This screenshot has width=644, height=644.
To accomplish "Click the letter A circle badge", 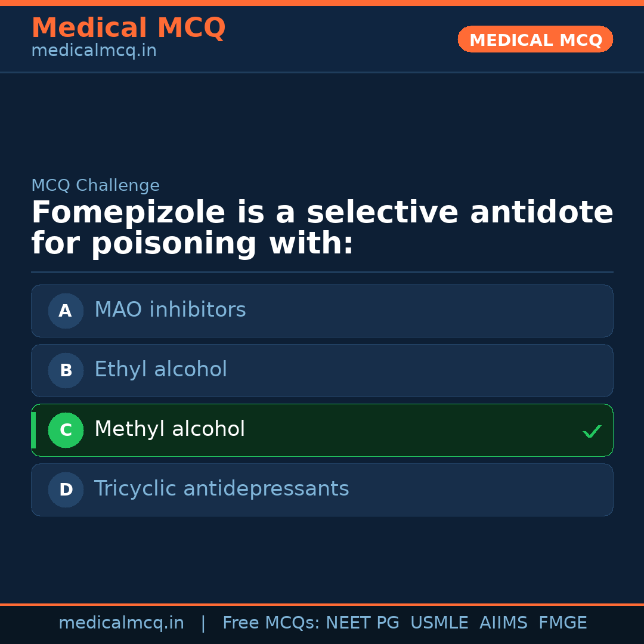I will click(66, 311).
